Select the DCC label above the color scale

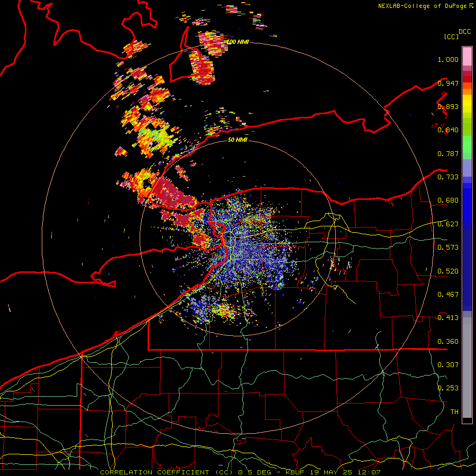(465, 32)
